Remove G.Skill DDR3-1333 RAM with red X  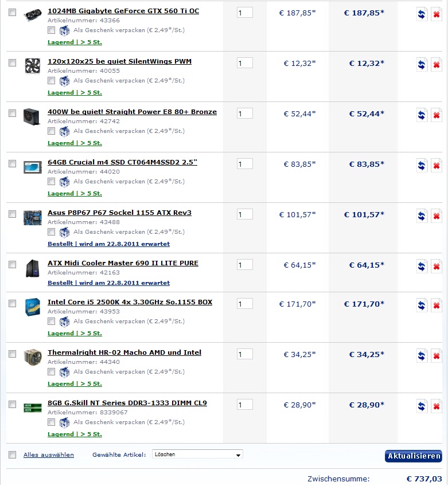click(x=436, y=406)
